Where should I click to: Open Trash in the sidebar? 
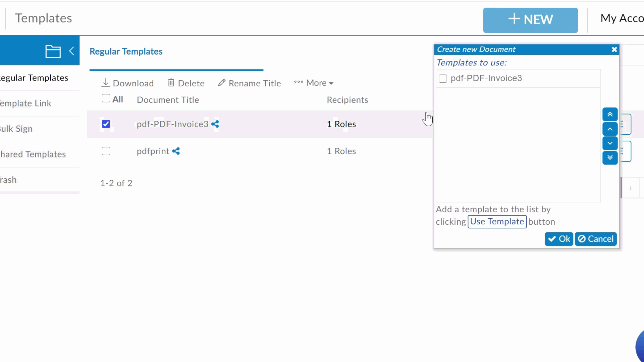(x=8, y=180)
